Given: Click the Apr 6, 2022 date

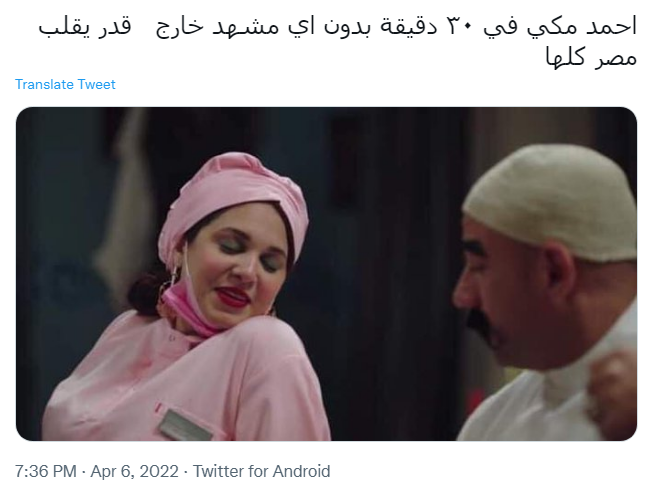Looking at the screenshot, I should pyautogui.click(x=134, y=471).
